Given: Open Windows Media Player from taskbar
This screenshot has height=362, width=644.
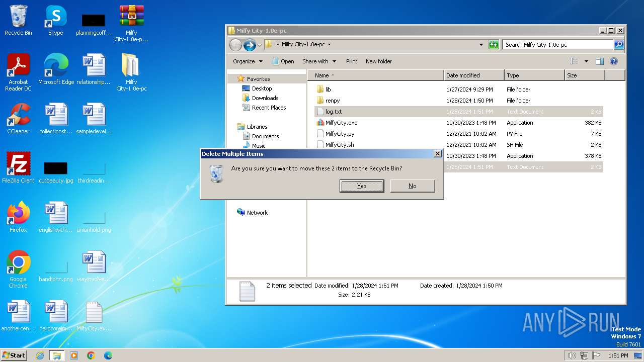Looking at the screenshot, I should pos(74,355).
